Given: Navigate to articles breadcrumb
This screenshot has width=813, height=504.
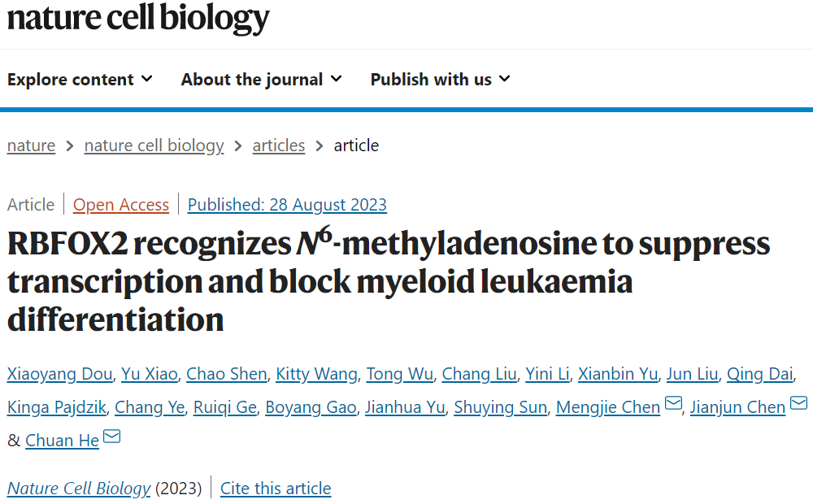Looking at the screenshot, I should pos(278,146).
